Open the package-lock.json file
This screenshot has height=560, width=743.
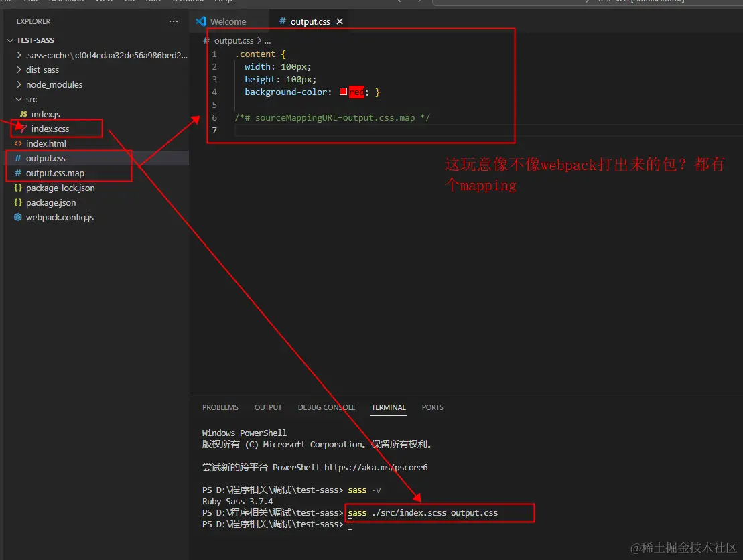[60, 188]
